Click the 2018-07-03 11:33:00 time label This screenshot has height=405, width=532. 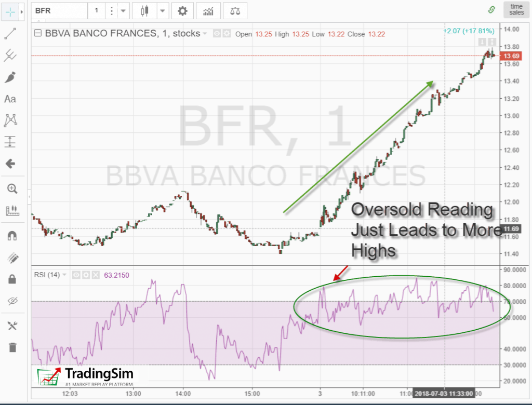point(444,394)
